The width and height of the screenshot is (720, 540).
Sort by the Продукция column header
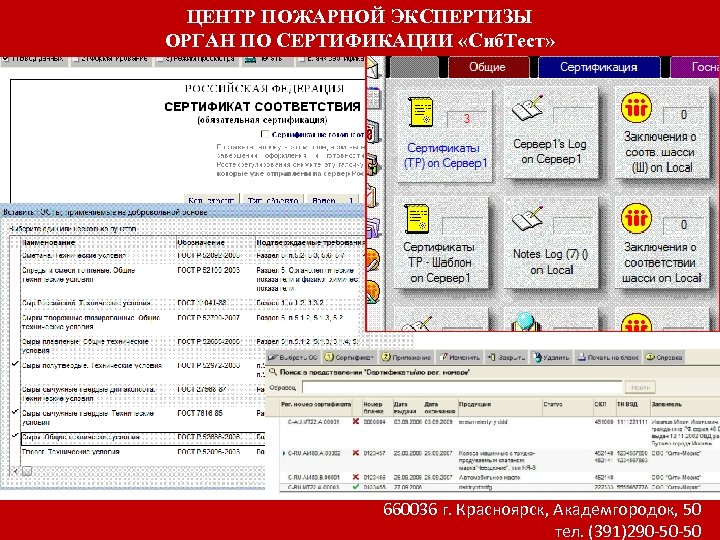pos(500,407)
